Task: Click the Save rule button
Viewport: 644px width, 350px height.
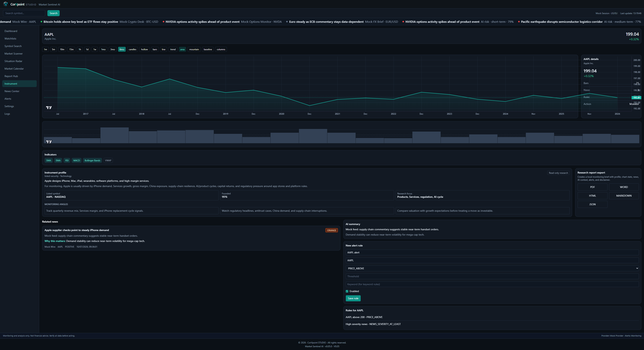Action: [353, 298]
